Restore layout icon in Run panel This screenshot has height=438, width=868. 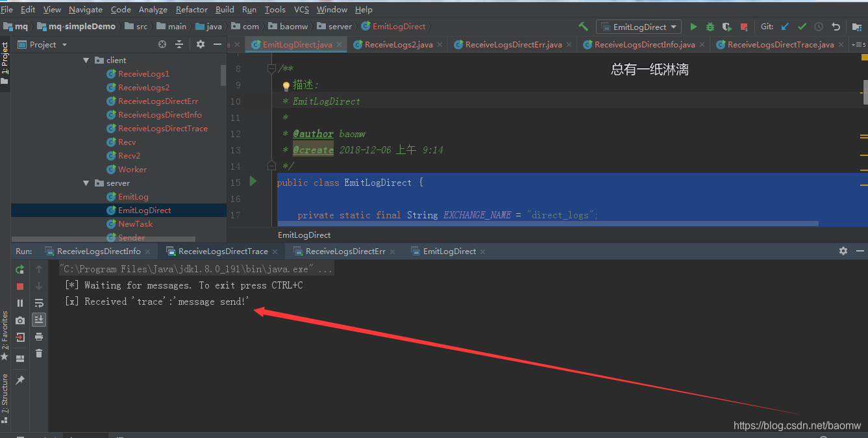click(x=20, y=358)
